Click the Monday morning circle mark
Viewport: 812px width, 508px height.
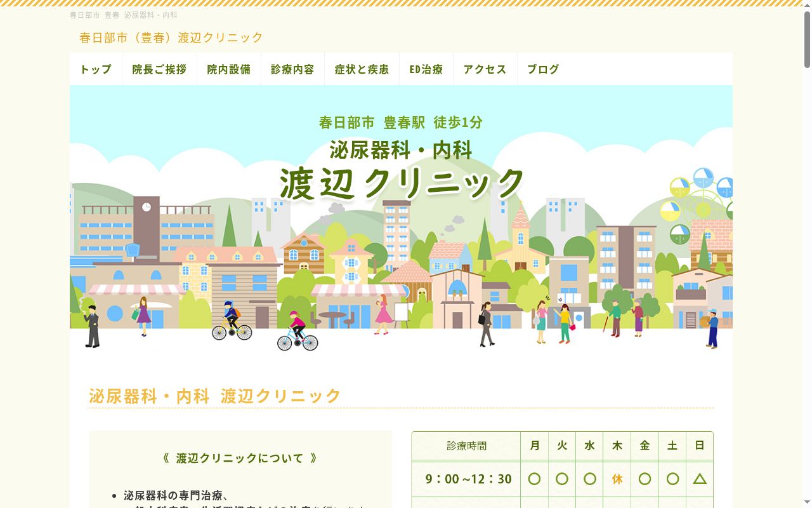click(535, 479)
